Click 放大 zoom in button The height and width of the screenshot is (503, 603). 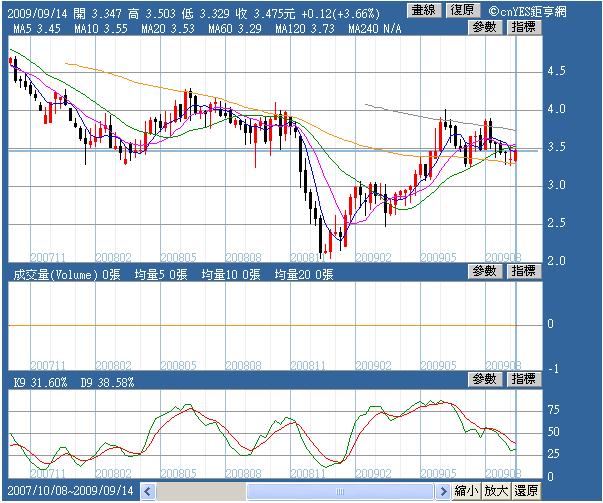point(496,491)
